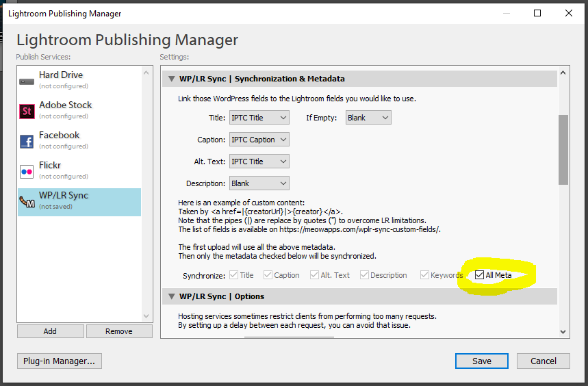The width and height of the screenshot is (588, 386).
Task: Collapse the Synchronization & Metadata section
Action: [x=172, y=79]
